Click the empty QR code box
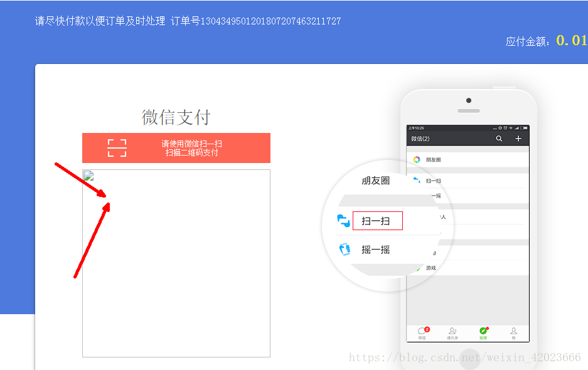 (176, 263)
